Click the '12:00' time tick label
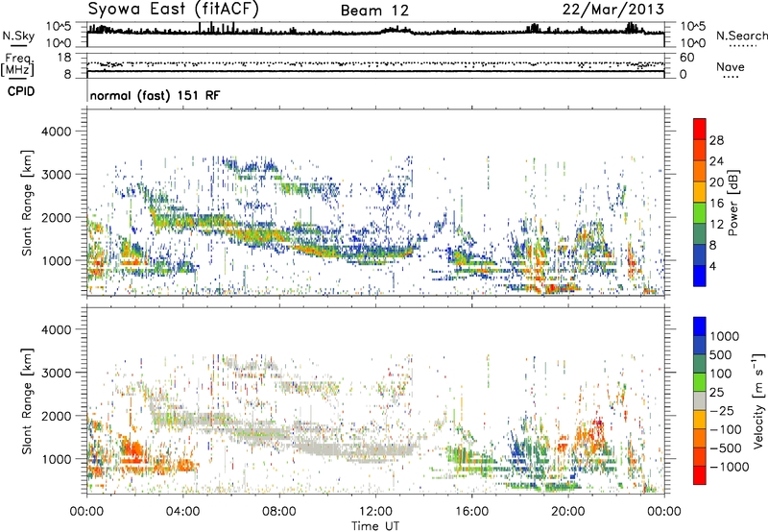This screenshot has height=532, width=768. tap(375, 512)
